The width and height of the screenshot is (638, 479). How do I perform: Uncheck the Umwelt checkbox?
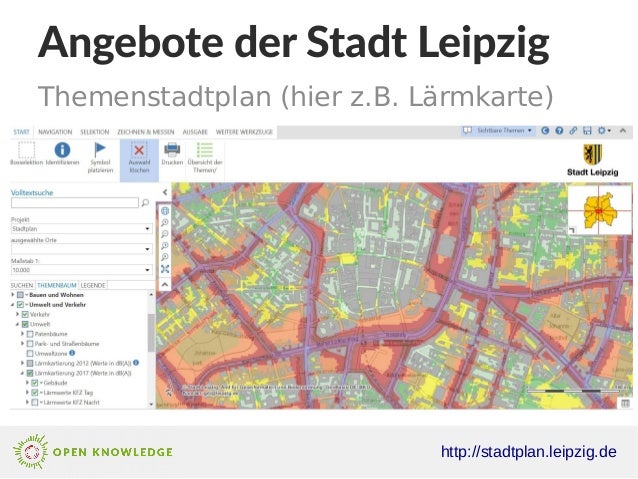[25, 324]
